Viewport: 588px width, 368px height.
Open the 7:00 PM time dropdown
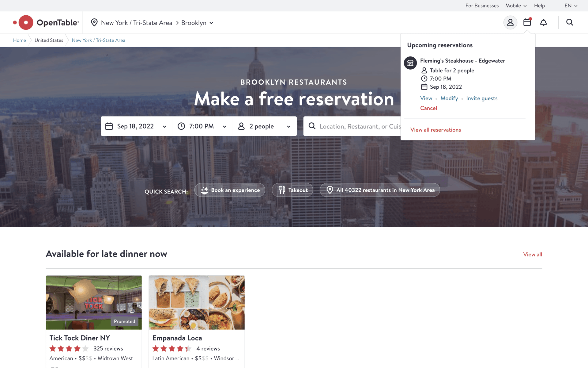(x=203, y=126)
